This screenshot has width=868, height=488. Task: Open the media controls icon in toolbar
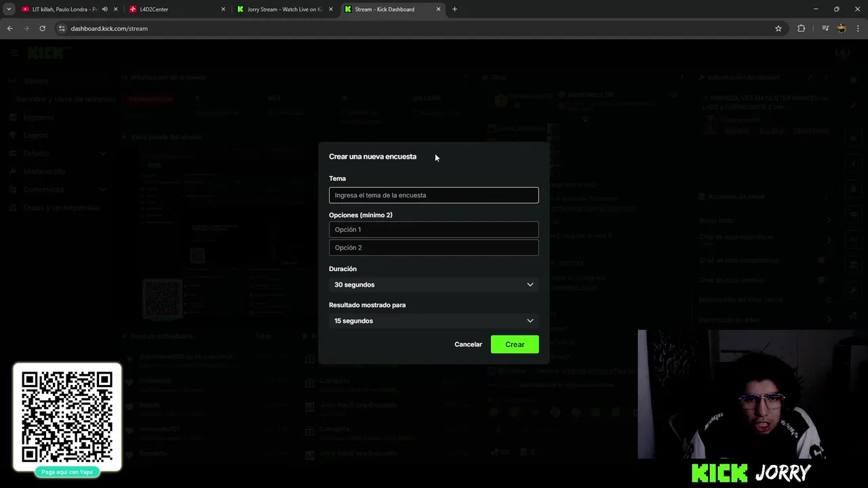825,28
